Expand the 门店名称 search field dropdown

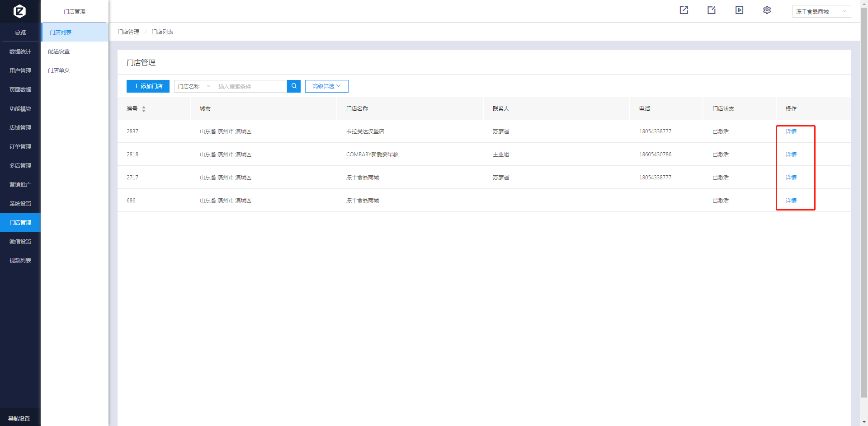[x=194, y=86]
